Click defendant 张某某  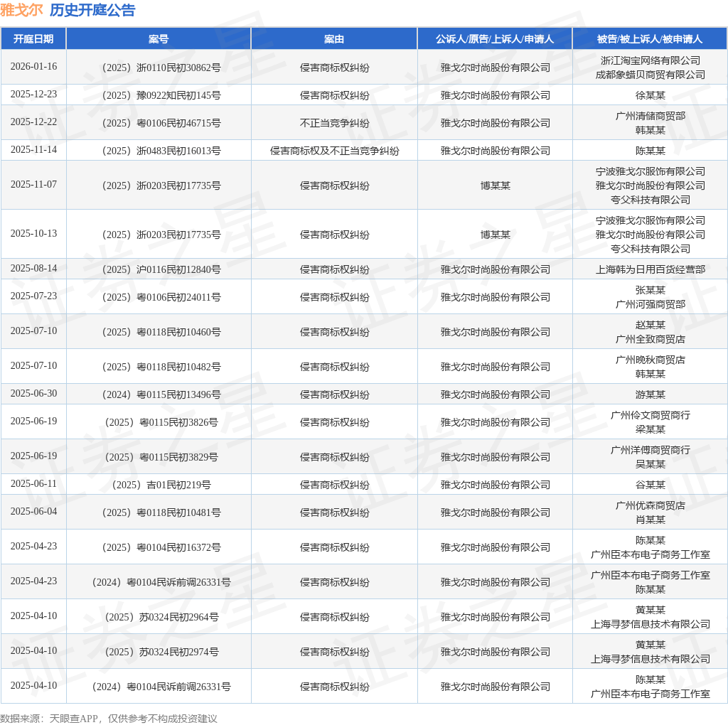650,290
